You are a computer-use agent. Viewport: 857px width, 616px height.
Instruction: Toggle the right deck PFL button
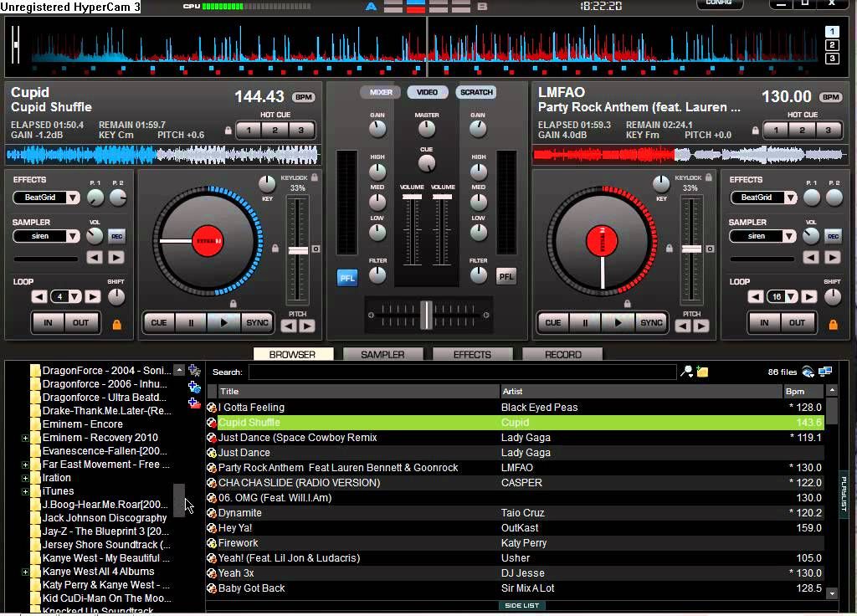coord(506,276)
